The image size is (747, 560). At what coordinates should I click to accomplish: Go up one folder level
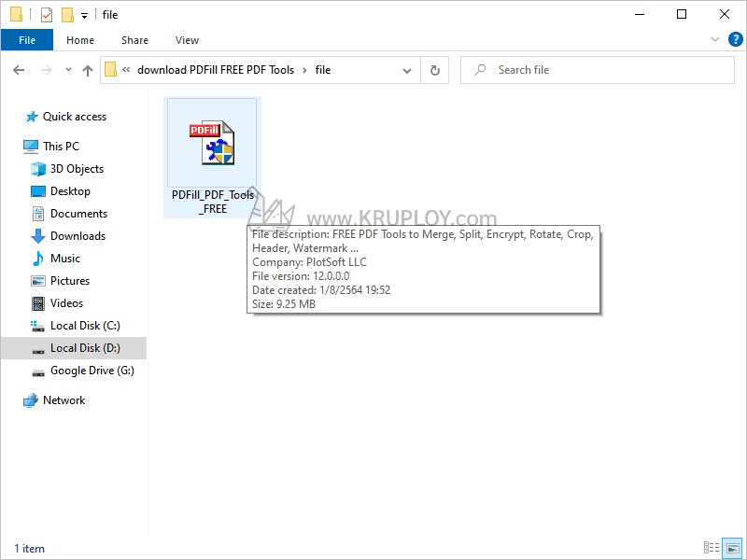coord(87,71)
